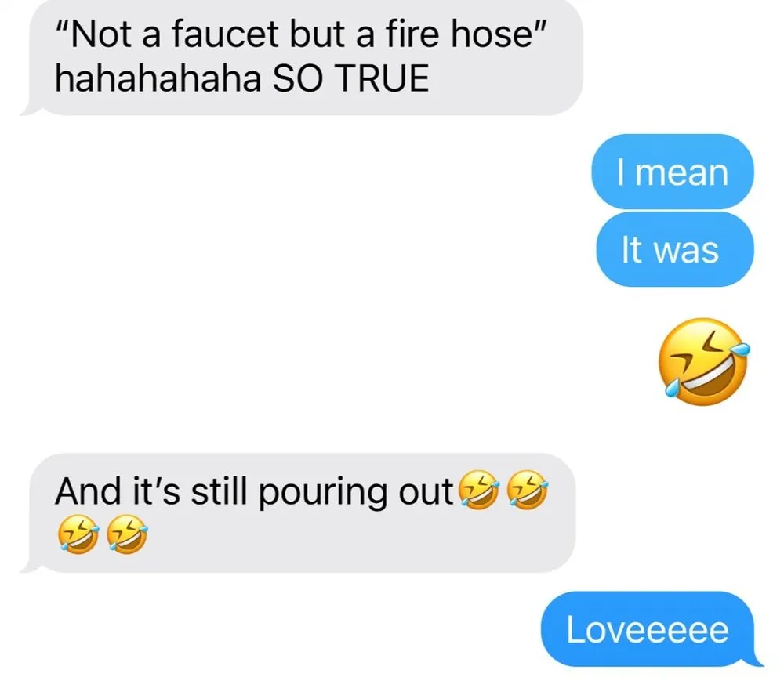The image size is (784, 688).
Task: Click first laughing emoji on bubble's second line
Action: pos(78,534)
